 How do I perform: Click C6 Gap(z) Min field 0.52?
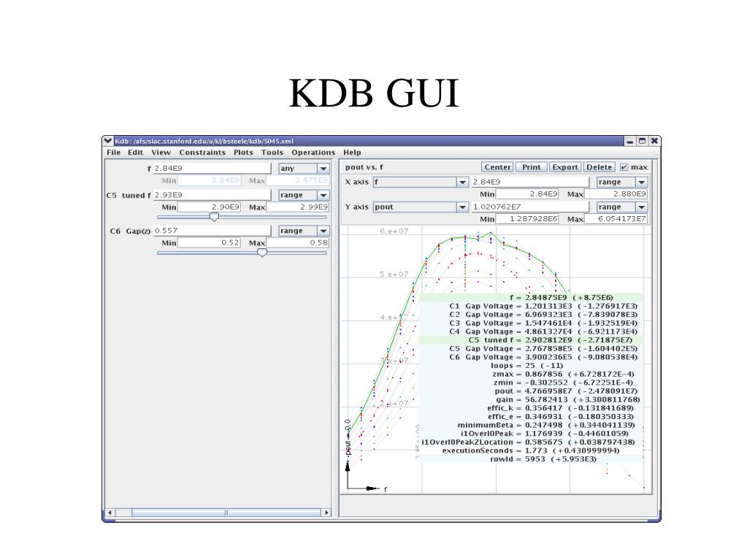pyautogui.click(x=209, y=243)
